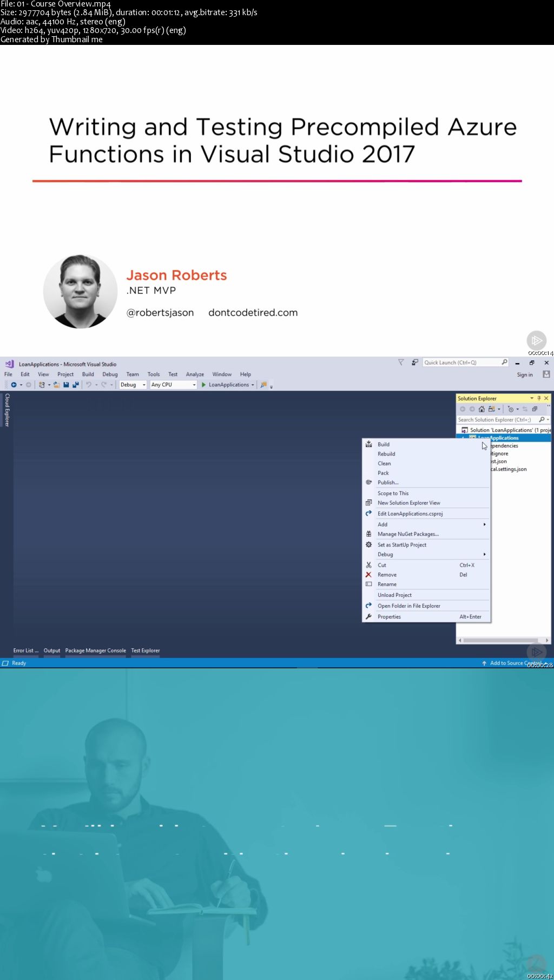
Task: Switch to the Test Explorer tab
Action: point(146,650)
